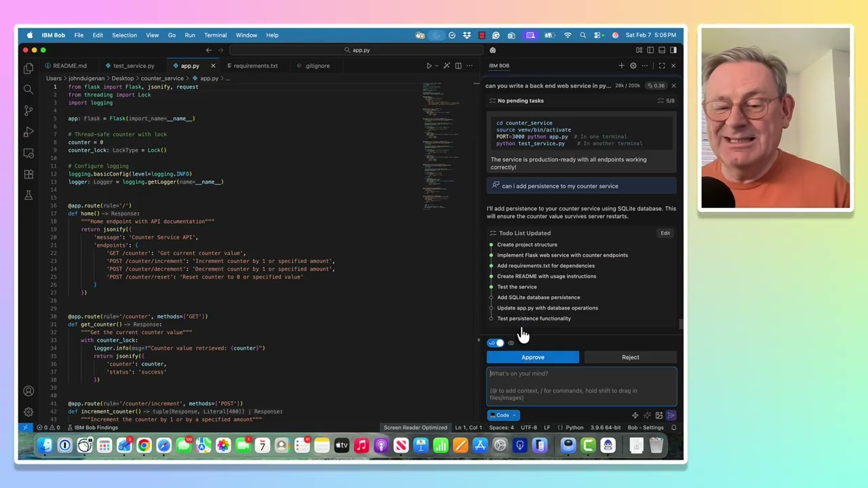
Task: Close the current Bob task with X
Action: 673,85
